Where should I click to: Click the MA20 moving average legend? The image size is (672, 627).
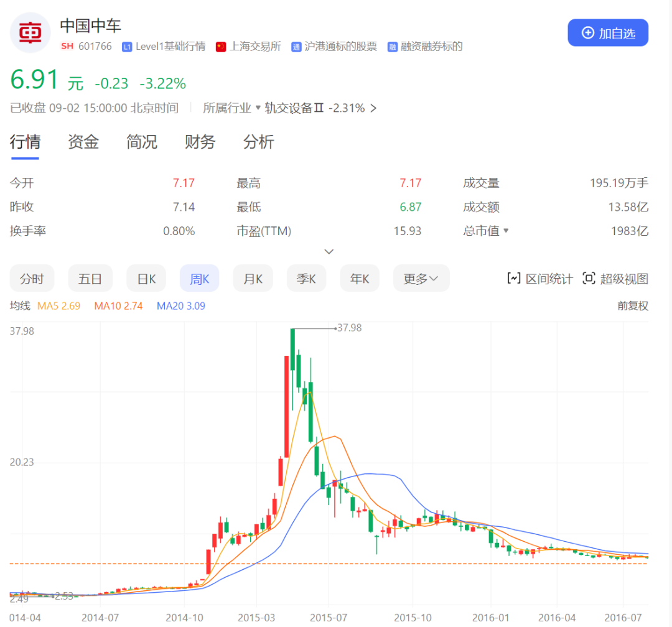[x=180, y=305]
